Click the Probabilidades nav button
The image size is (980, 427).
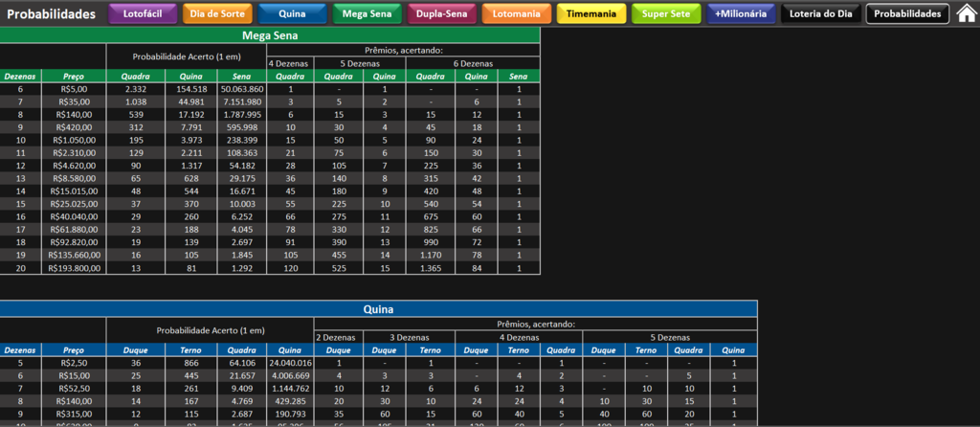pos(907,13)
